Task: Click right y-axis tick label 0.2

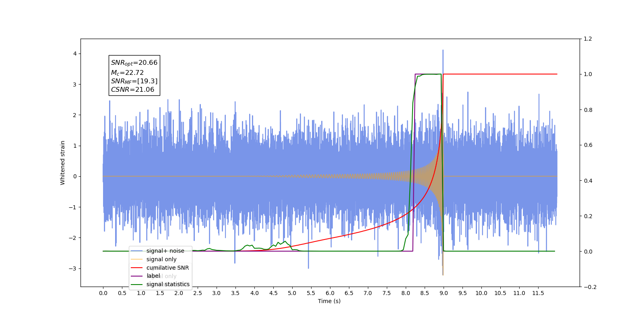Action: coord(588,216)
